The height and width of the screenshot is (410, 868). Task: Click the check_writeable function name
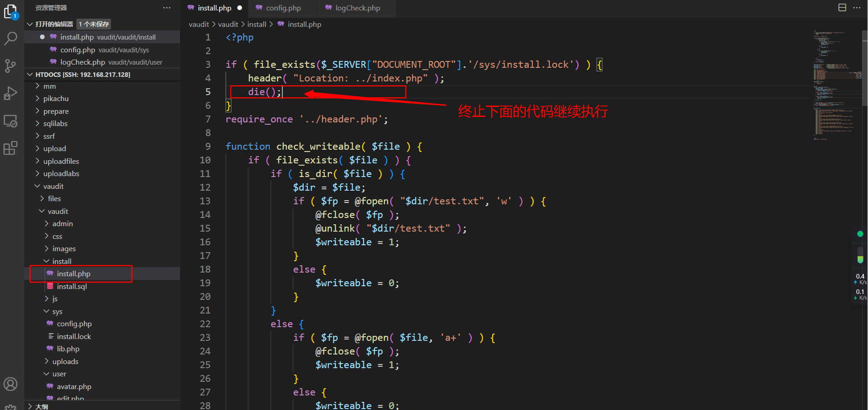318,146
